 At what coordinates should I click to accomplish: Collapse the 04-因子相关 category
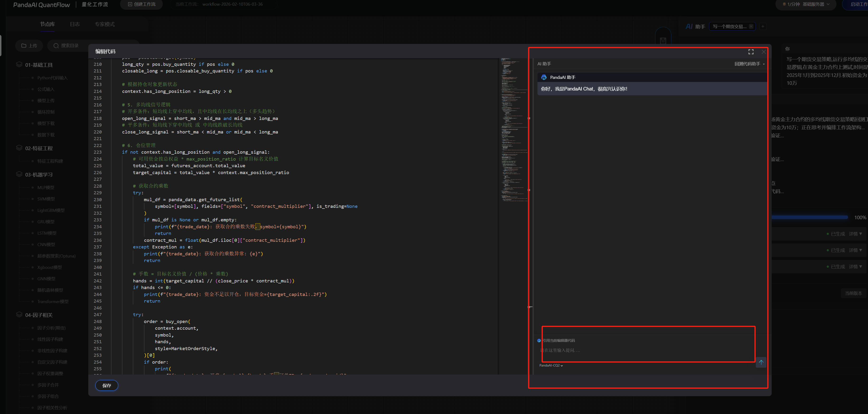pyautogui.click(x=39, y=315)
